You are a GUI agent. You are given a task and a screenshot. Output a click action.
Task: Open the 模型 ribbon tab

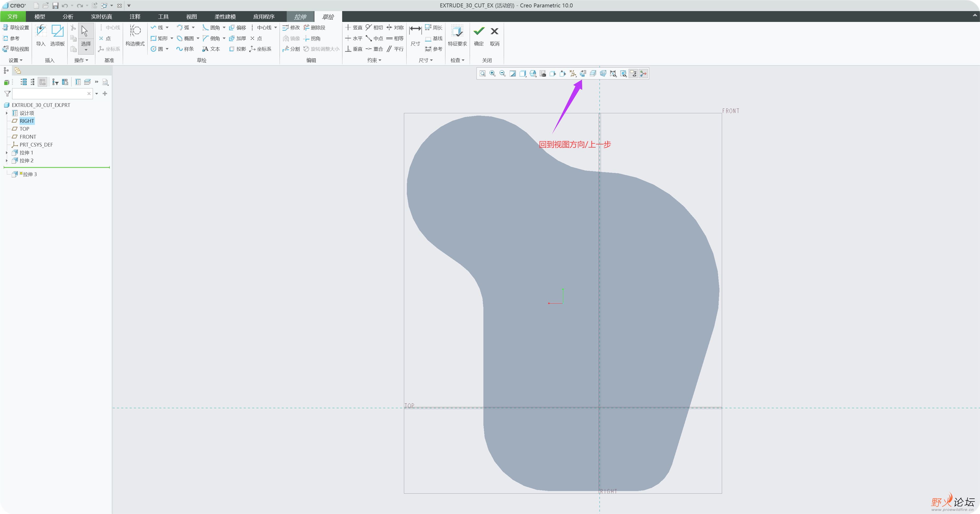(x=40, y=17)
